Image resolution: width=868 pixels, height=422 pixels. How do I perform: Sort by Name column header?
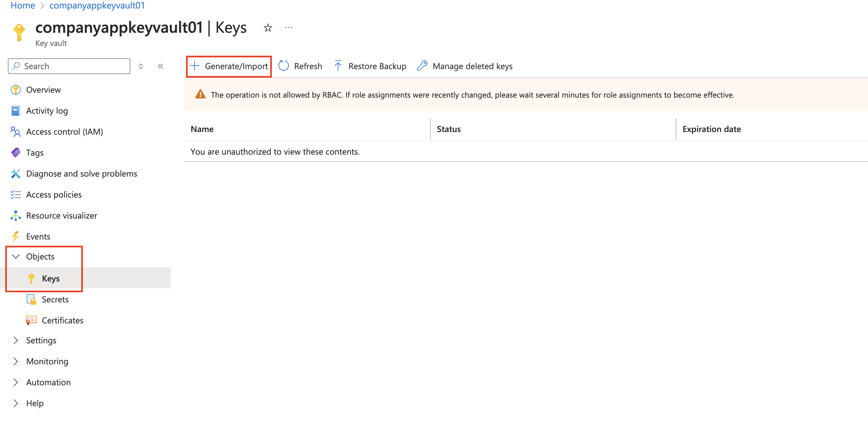(202, 129)
